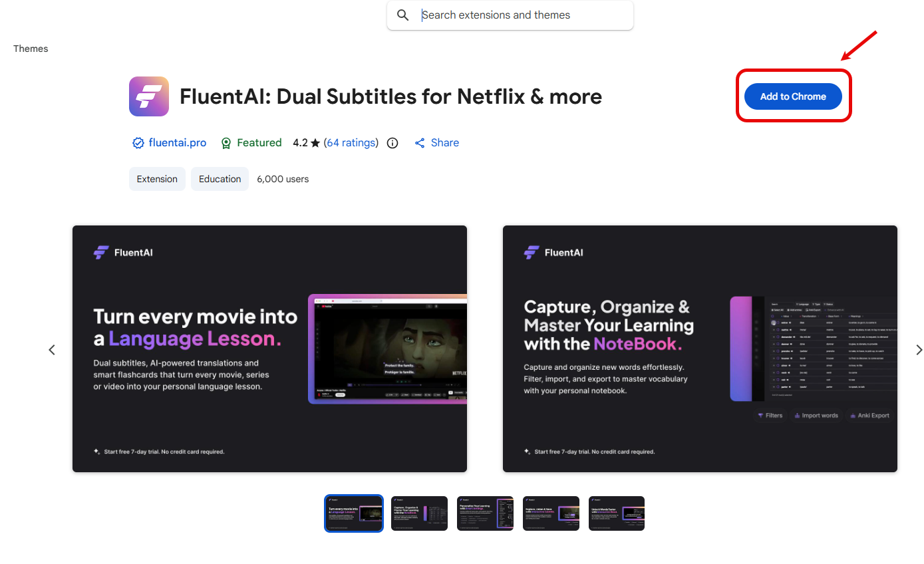Select the fourth carousel thumbnail
924x564 pixels.
551,513
